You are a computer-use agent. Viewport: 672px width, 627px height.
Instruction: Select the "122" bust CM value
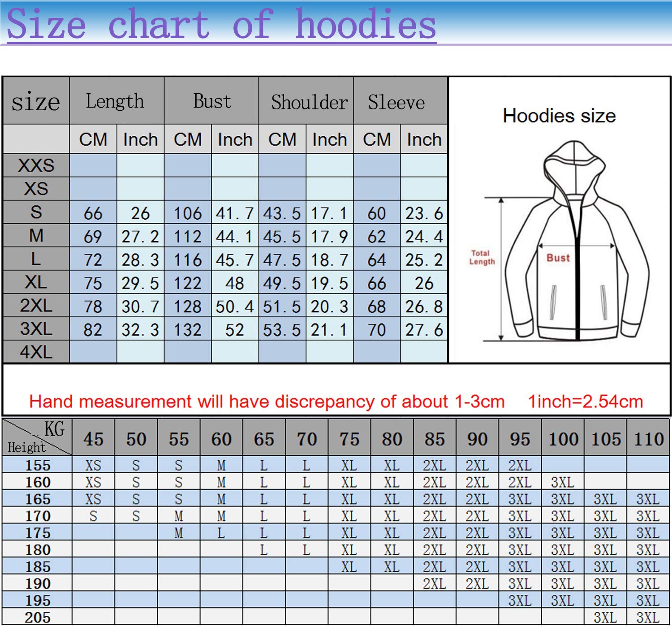188,283
